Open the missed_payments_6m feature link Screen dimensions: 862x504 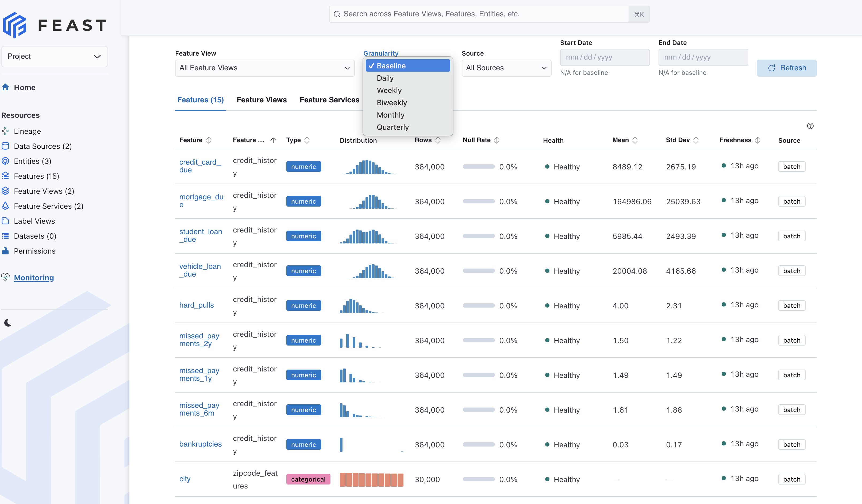point(199,409)
